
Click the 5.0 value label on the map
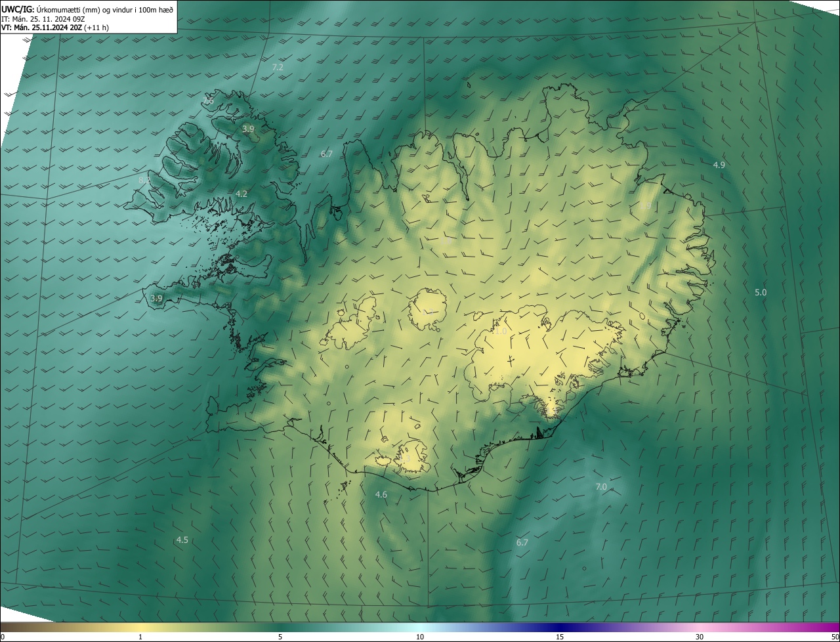tap(761, 292)
